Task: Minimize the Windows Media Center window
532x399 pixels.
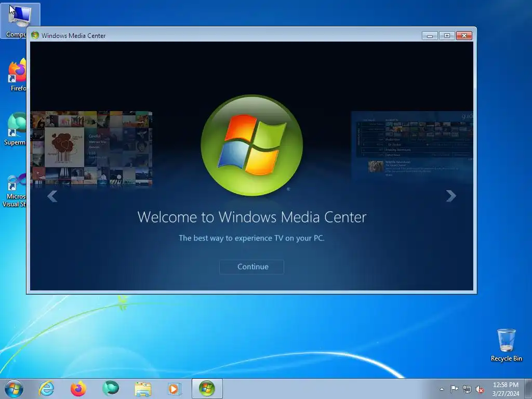Action: [x=430, y=36]
